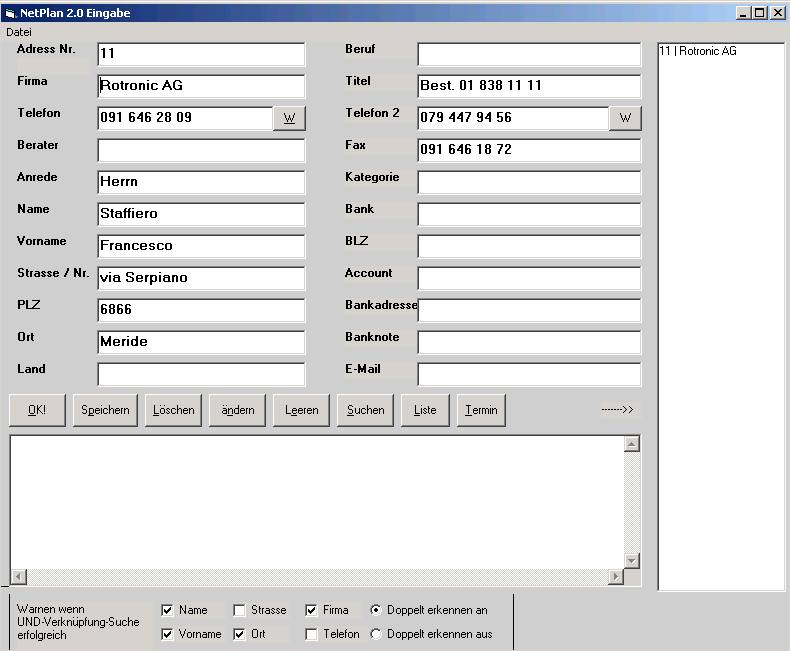Click the empty Land field
790x651 pixels.
pyautogui.click(x=201, y=374)
